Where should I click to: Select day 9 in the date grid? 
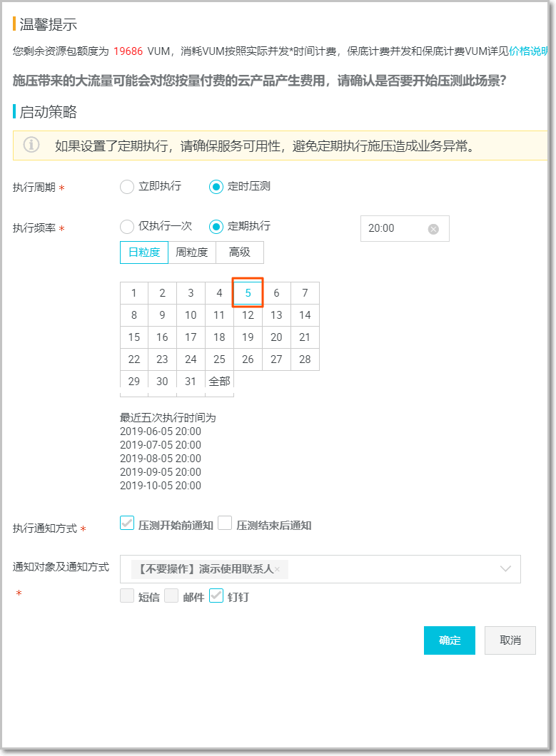point(163,315)
